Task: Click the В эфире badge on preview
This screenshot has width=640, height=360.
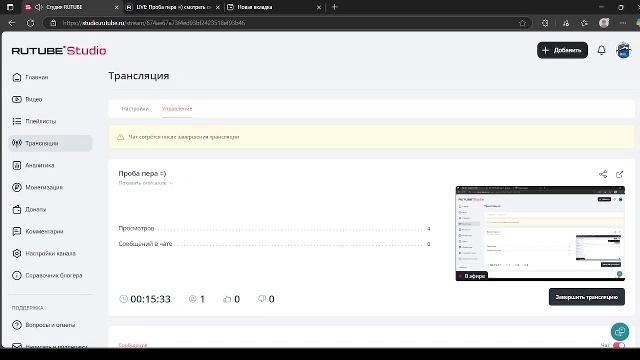Action: [472, 276]
